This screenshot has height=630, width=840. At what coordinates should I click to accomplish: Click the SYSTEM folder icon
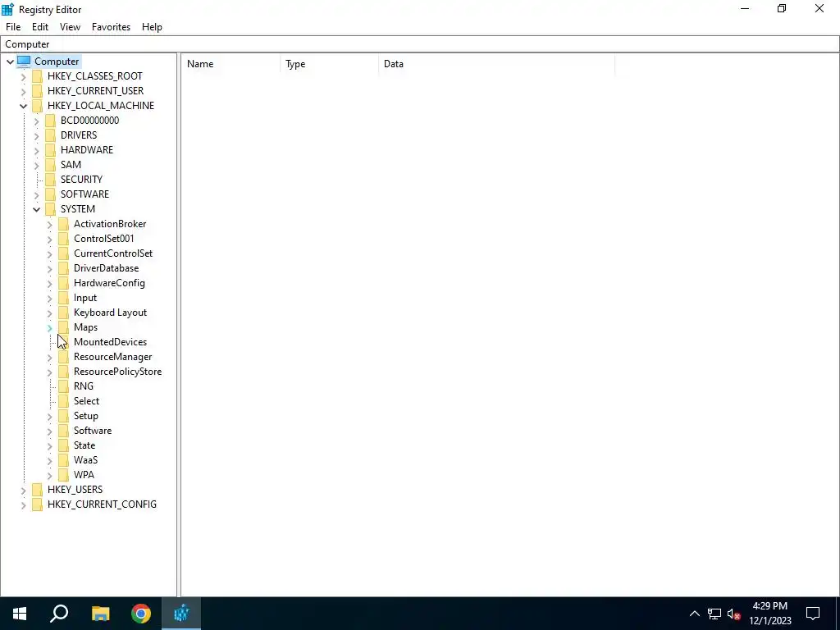[50, 209]
